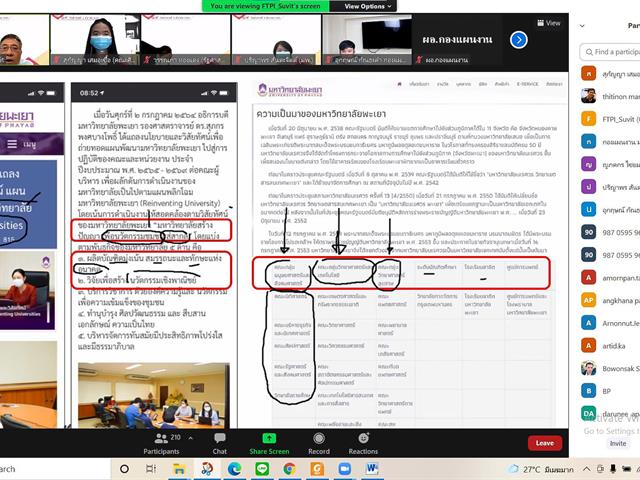Select video tile of man with glasses
The image size is (640, 480).
[x=24, y=40]
